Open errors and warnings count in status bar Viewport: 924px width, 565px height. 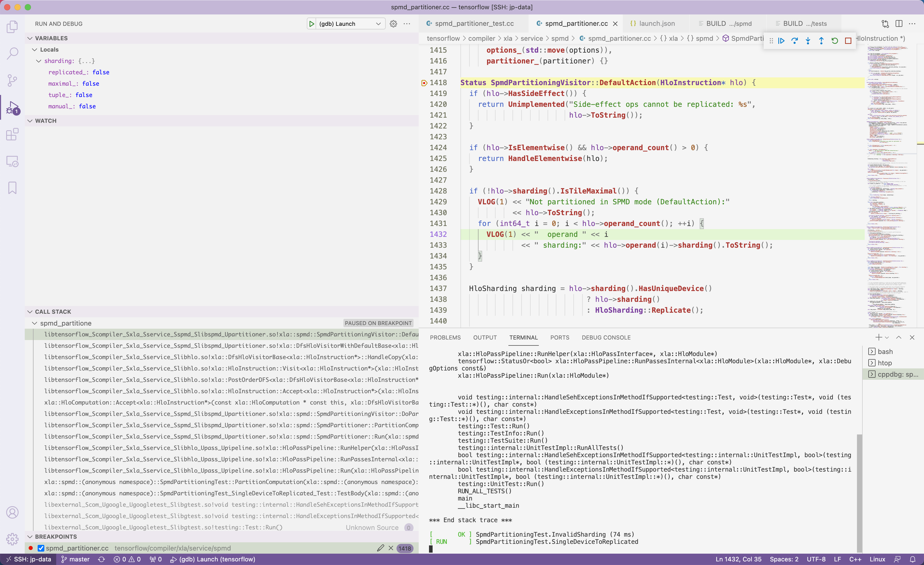(x=127, y=559)
